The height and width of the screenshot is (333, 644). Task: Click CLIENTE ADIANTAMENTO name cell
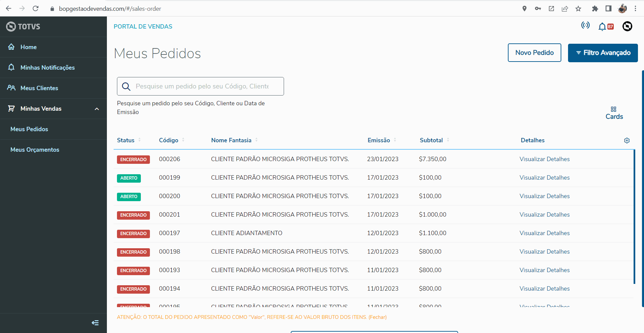(247, 233)
